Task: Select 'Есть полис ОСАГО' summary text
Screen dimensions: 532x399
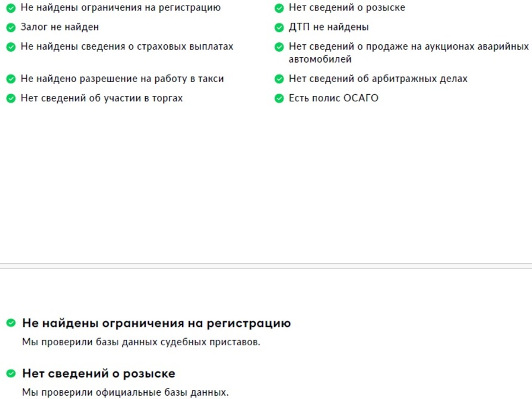Action: pyautogui.click(x=333, y=99)
